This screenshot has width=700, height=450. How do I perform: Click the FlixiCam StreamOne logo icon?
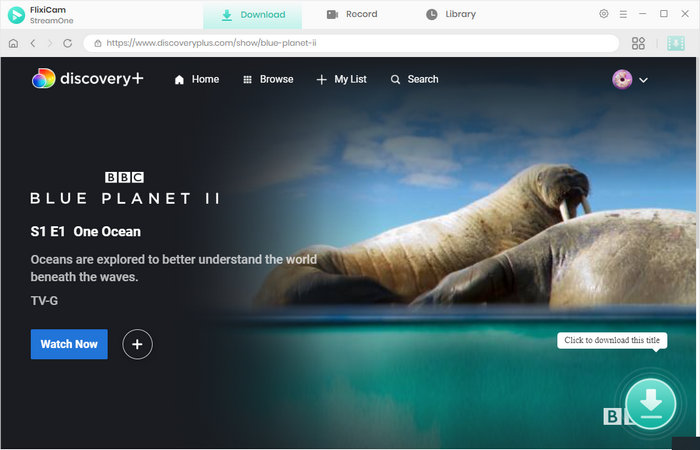point(17,15)
